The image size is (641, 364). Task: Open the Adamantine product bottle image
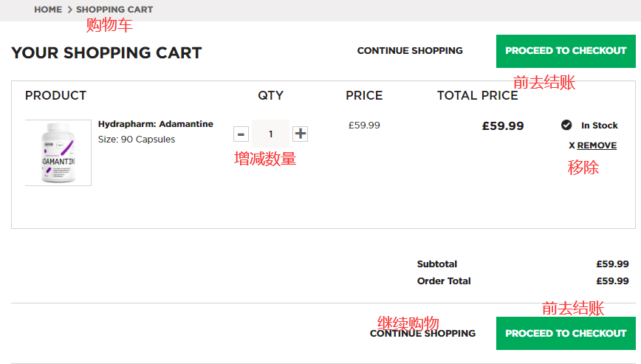(x=58, y=153)
